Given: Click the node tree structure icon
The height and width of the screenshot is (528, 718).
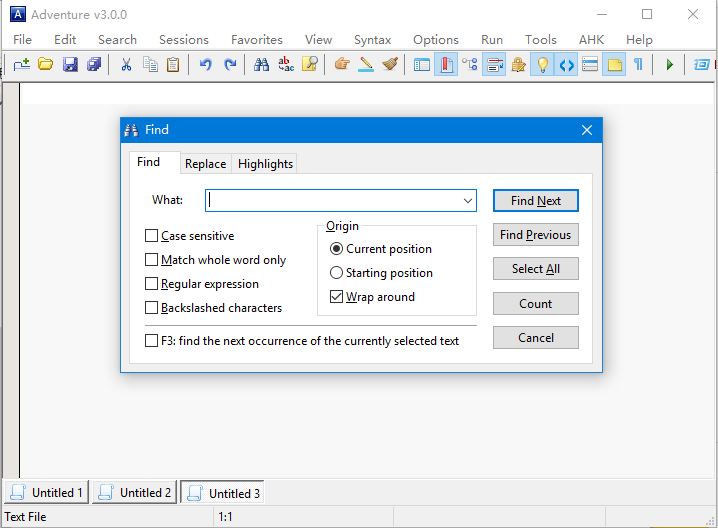Looking at the screenshot, I should click(x=470, y=65).
